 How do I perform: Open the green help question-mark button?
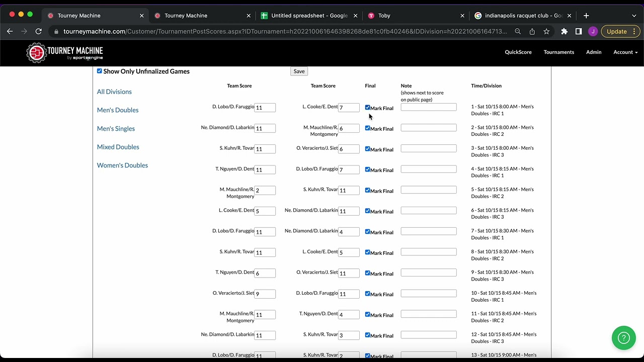coord(624,338)
